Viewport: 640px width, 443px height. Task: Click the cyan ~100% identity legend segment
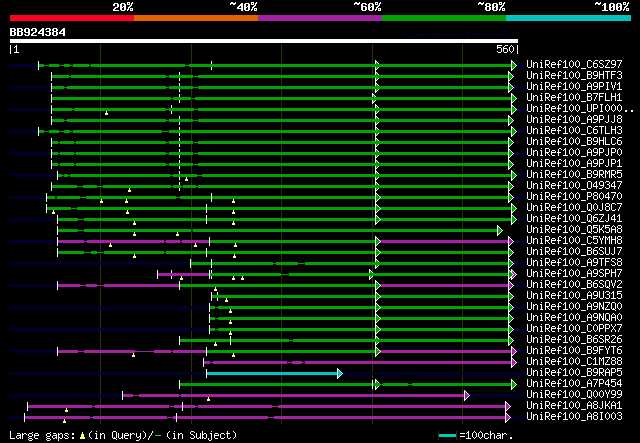(569, 18)
